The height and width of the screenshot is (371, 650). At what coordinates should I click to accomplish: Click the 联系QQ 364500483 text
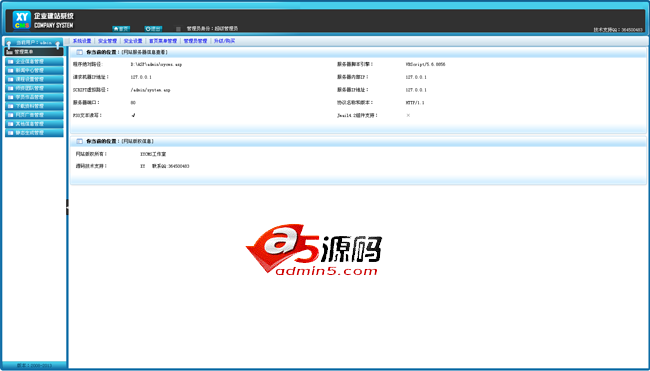(170, 166)
